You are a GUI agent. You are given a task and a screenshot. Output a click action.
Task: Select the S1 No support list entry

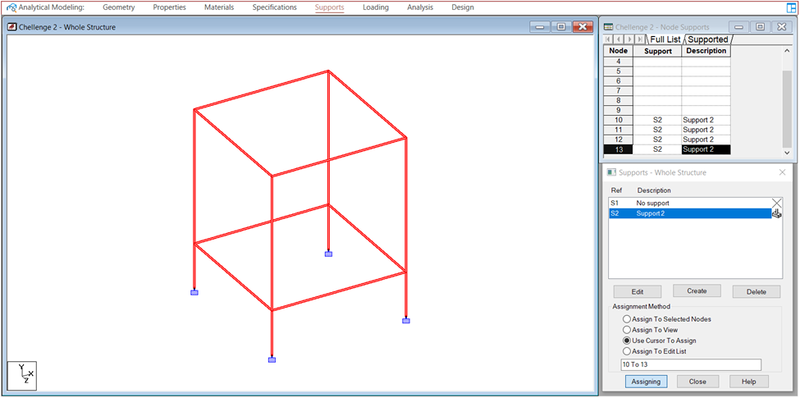[690, 203]
